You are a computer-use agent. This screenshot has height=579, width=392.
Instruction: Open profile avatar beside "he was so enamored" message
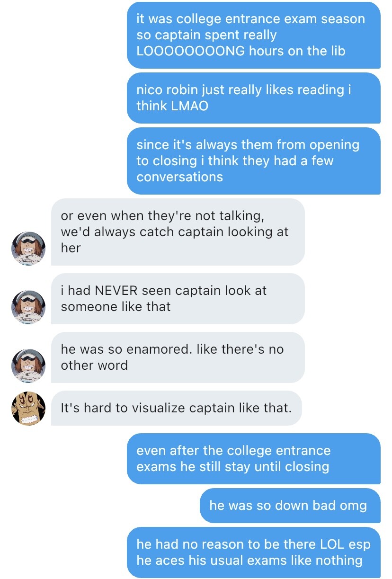pos(28,366)
